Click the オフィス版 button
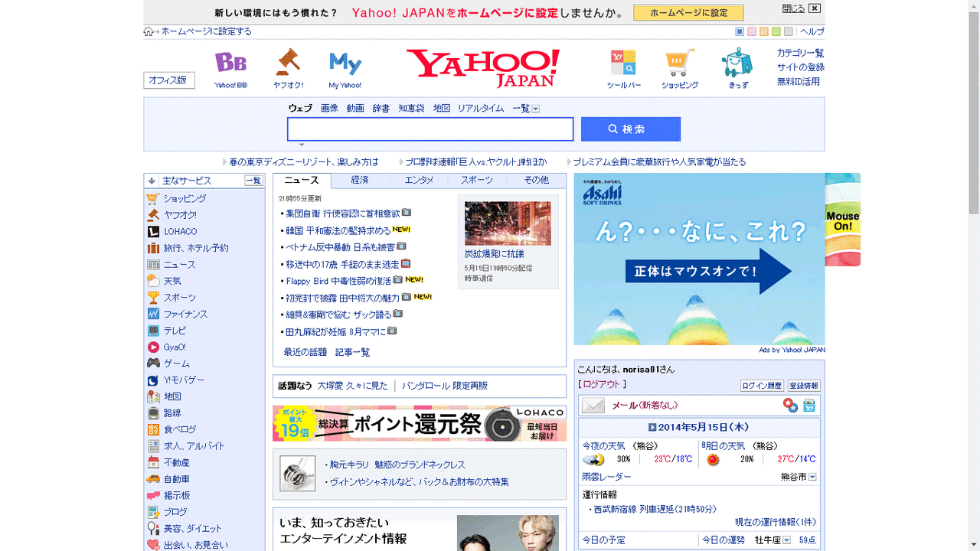This screenshot has height=551, width=980. click(x=169, y=80)
